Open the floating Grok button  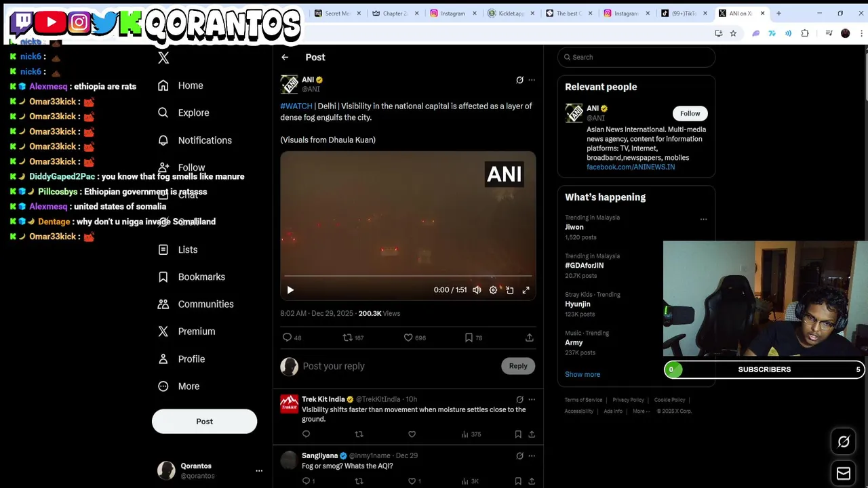click(844, 442)
